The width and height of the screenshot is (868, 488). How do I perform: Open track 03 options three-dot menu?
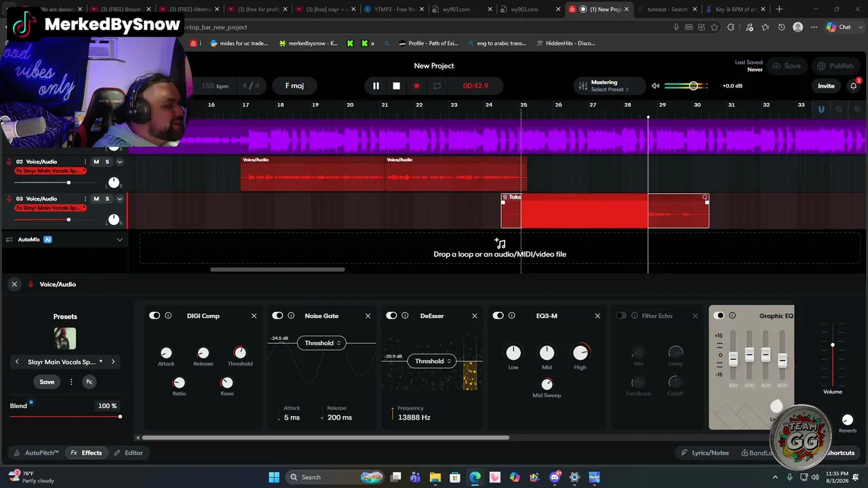85,199
